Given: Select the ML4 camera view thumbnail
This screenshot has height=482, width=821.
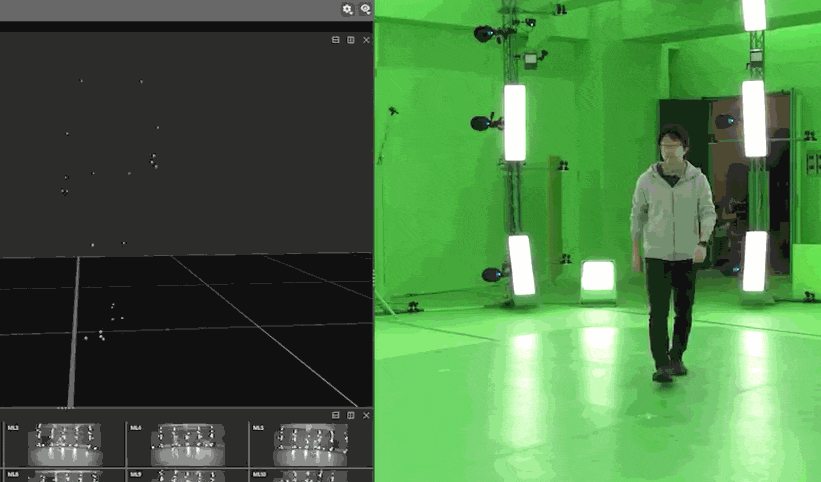Looking at the screenshot, I should tap(187, 444).
